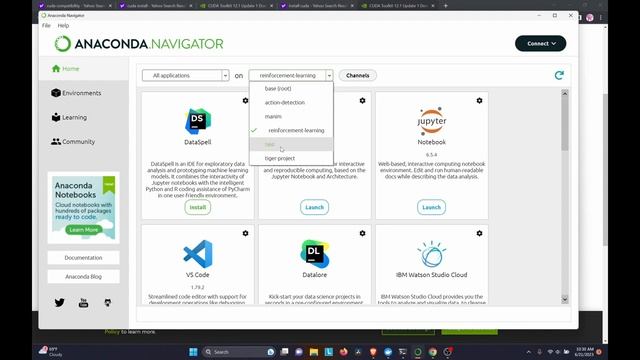The height and width of the screenshot is (360, 640).
Task: Open the clock and date in the taskbar
Action: click(584, 352)
